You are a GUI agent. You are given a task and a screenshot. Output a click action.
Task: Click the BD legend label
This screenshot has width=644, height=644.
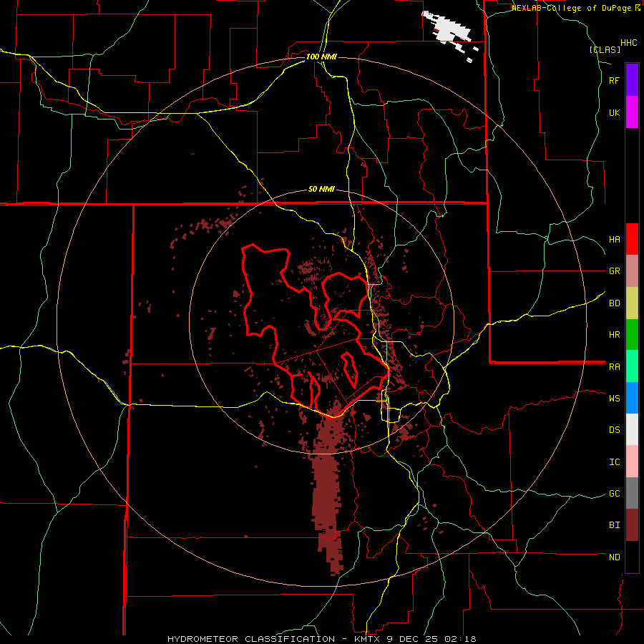tap(614, 303)
